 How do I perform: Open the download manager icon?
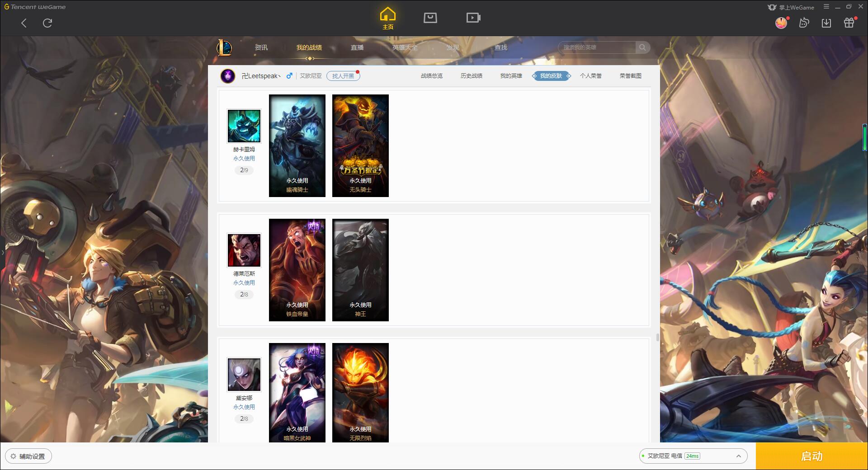point(826,23)
